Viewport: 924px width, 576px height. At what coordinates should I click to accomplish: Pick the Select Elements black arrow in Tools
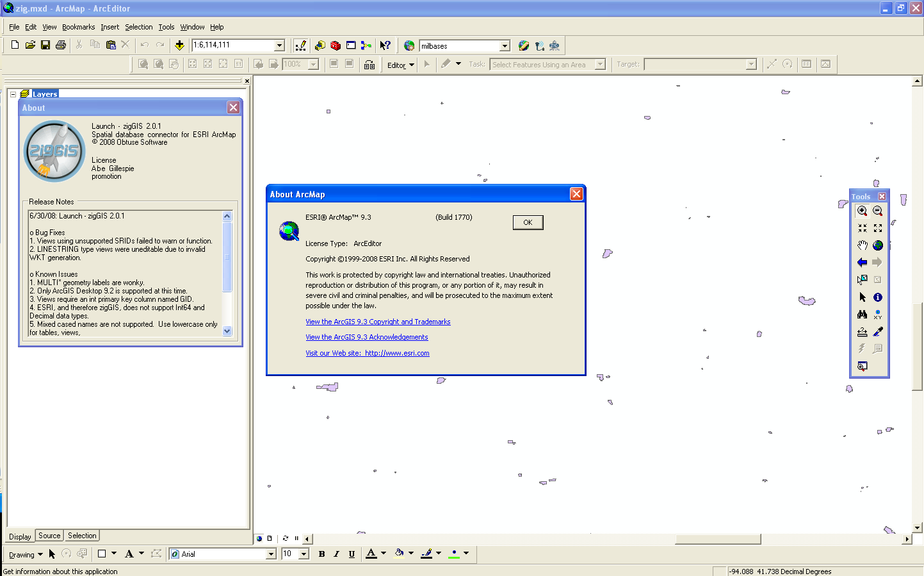(x=862, y=297)
